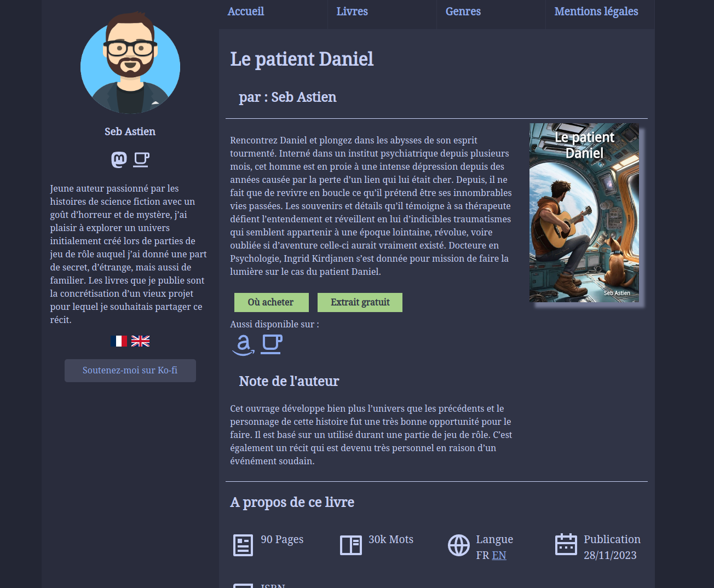714x588 pixels.
Task: Open Ko-fi icon under Aussi disponible sur
Action: click(272, 344)
